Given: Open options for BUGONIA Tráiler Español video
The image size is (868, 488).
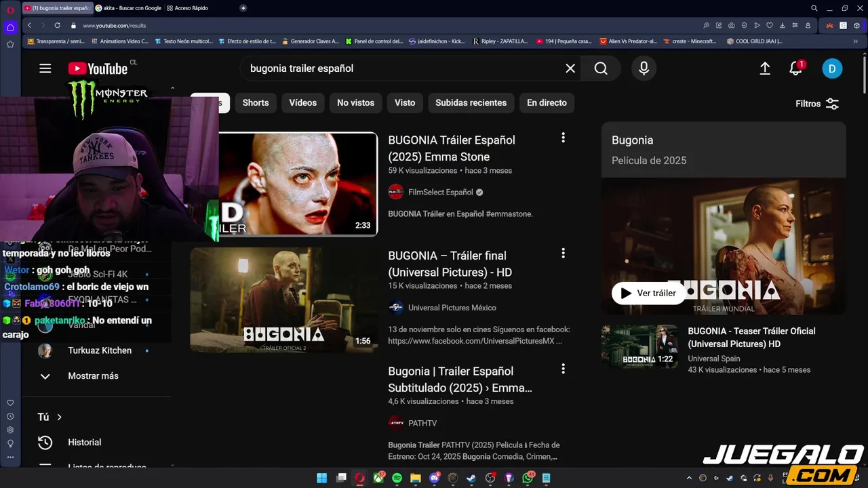Looking at the screenshot, I should pyautogui.click(x=563, y=138).
